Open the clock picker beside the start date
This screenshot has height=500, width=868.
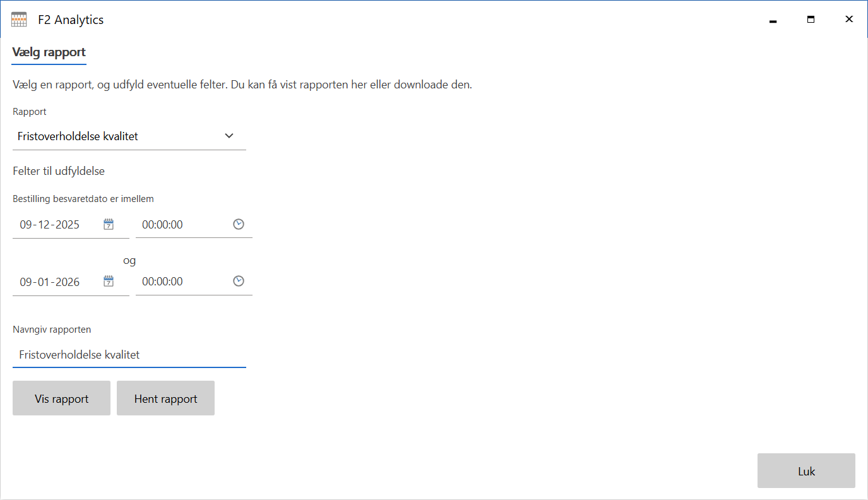[x=239, y=224]
